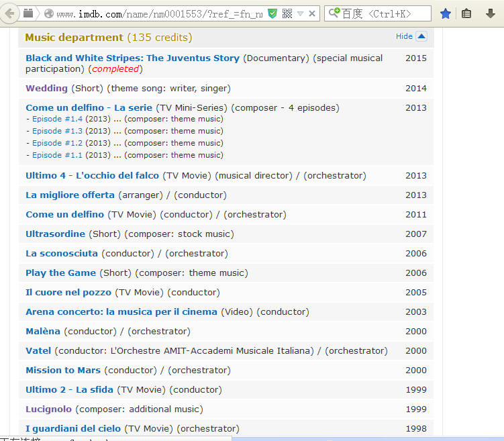Stop loading with the X button
Viewport: 504px width, 441px height.
coord(312,13)
